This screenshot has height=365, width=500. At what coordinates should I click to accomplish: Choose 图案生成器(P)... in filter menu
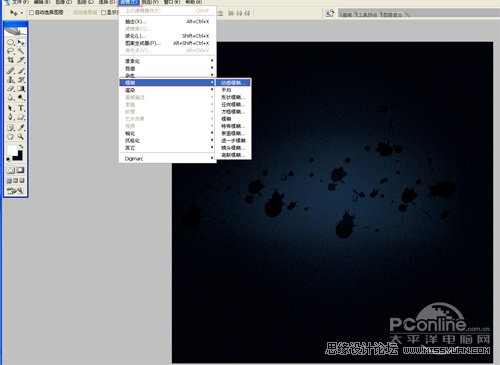pos(168,43)
